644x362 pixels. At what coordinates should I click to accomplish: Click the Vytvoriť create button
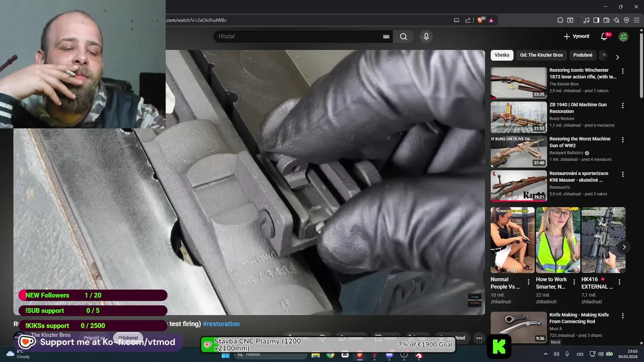pos(577,36)
